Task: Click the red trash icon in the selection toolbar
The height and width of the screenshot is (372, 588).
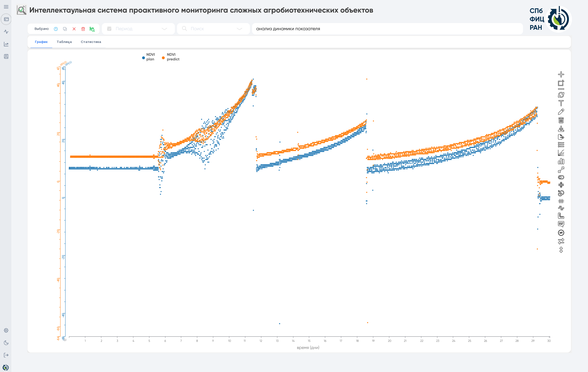Action: coord(83,29)
